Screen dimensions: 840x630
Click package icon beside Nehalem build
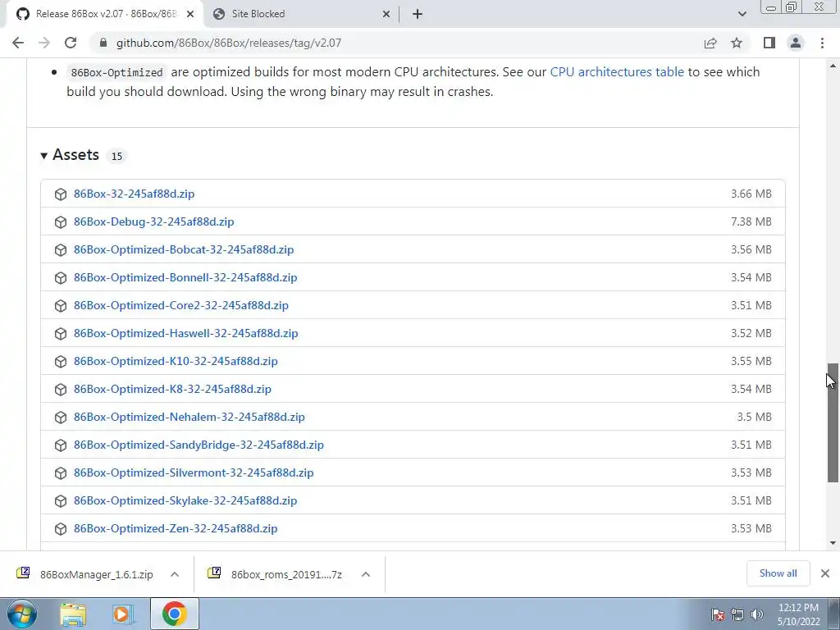pos(61,417)
